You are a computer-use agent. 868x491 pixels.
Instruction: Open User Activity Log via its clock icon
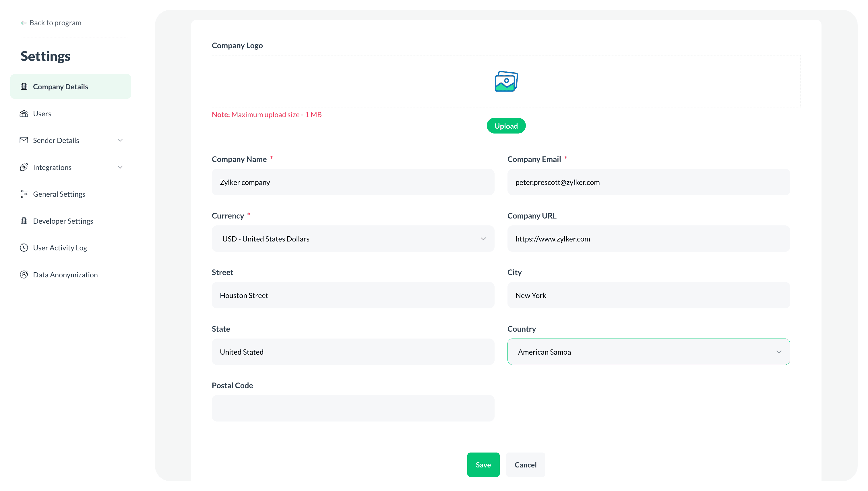(24, 248)
